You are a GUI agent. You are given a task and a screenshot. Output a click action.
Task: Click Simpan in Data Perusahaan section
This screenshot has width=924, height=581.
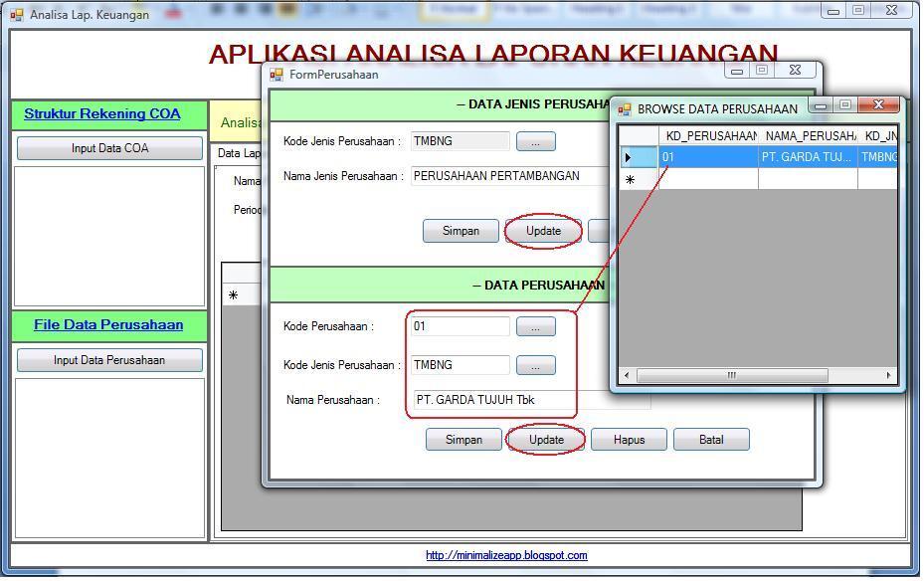[463, 440]
